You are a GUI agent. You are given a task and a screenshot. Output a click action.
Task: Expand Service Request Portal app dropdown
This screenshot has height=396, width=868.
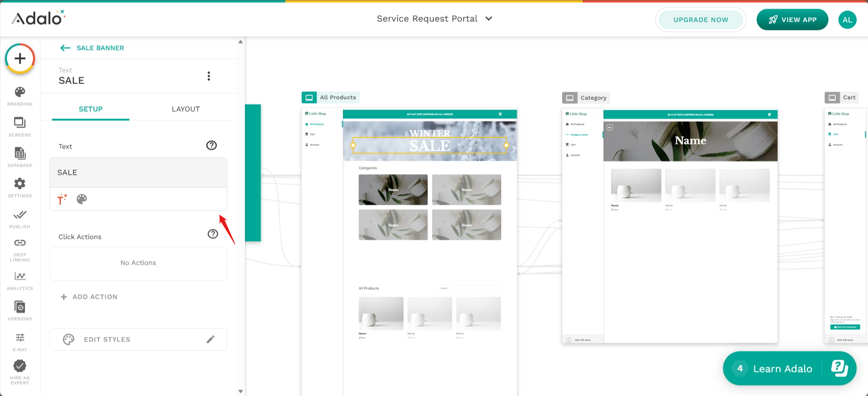[x=489, y=19]
